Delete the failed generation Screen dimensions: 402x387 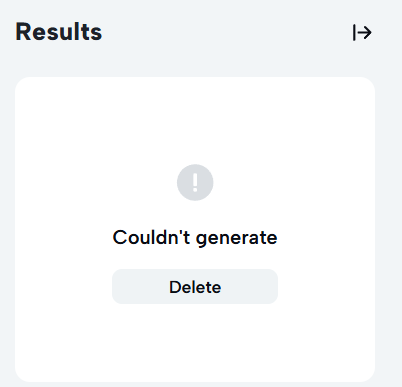point(195,287)
